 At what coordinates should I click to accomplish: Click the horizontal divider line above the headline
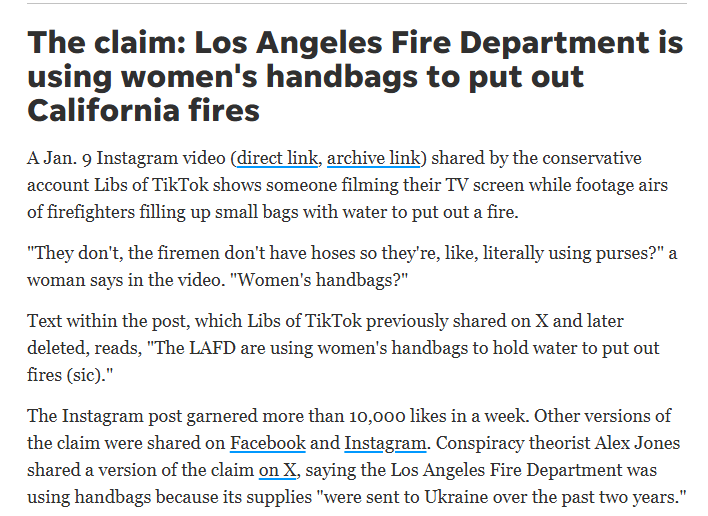(357, 4)
